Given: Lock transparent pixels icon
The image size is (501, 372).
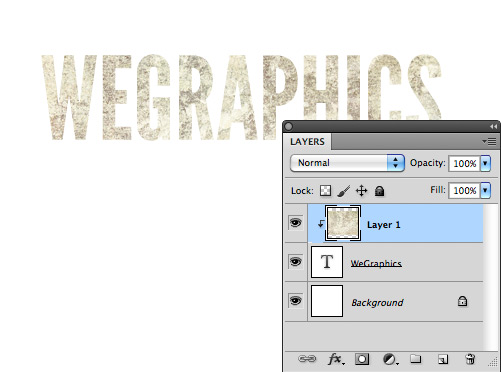Looking at the screenshot, I should pos(325,191).
